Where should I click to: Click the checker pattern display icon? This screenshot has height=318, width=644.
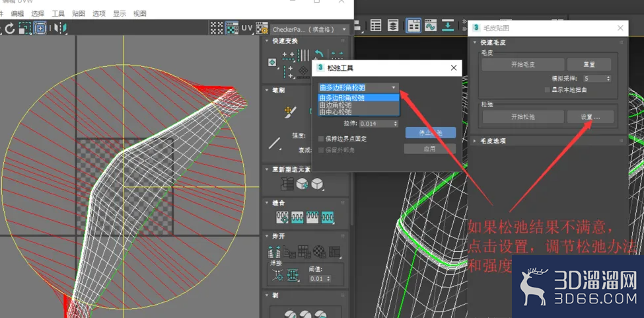coord(233,28)
